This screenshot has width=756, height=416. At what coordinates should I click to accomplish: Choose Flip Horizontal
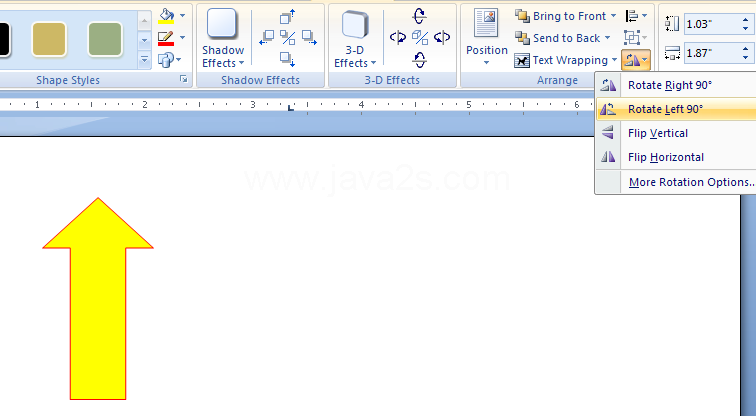click(676, 157)
